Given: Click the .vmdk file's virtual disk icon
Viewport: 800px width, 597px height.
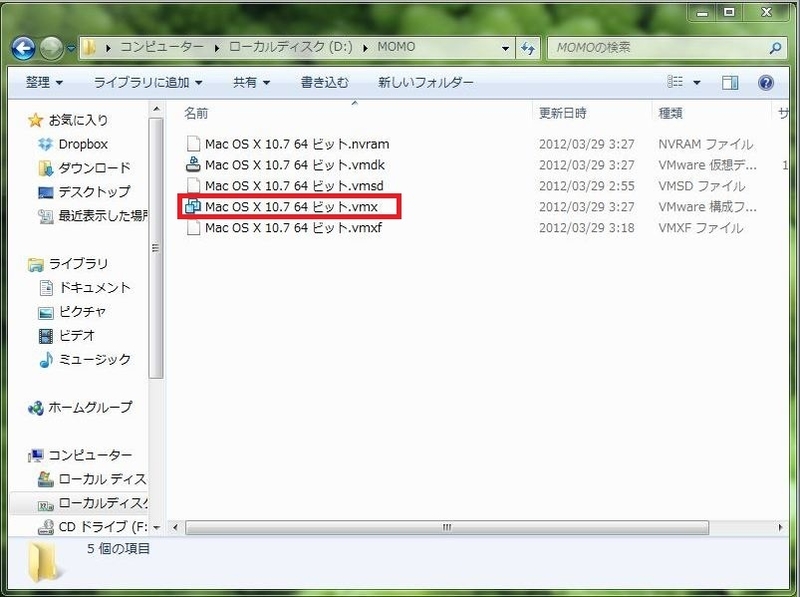Looking at the screenshot, I should (193, 164).
